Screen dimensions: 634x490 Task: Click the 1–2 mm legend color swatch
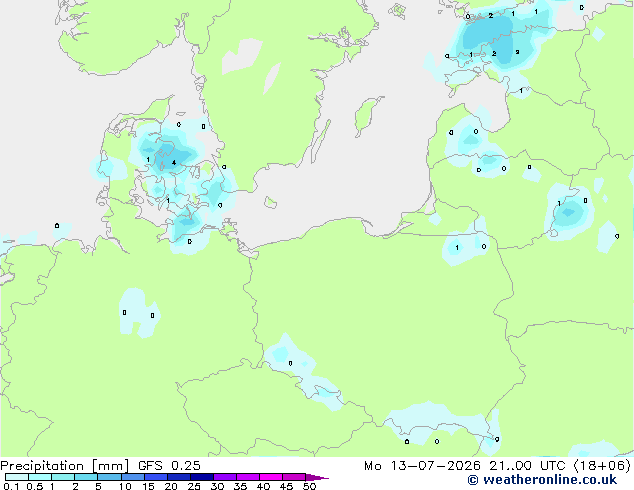[x=63, y=477]
